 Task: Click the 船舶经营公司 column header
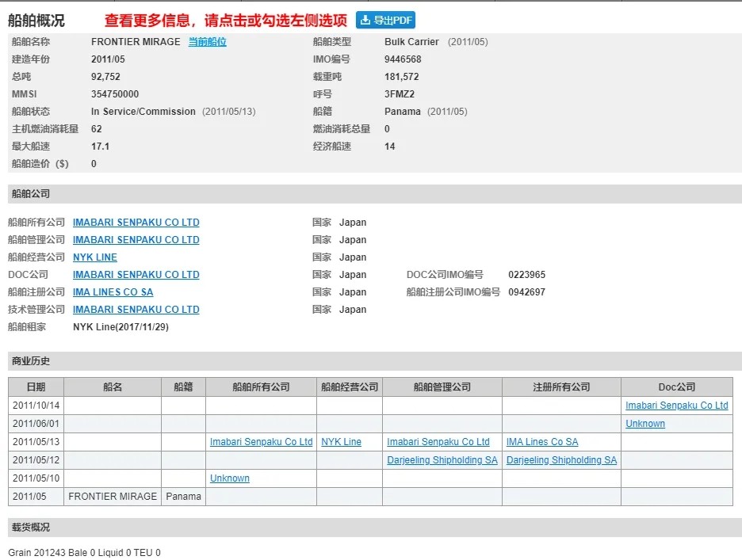pos(350,387)
